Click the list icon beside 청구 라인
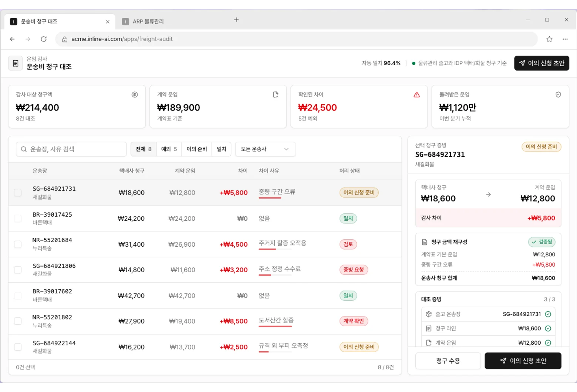Screen dimensions: 577x392 (429, 328)
